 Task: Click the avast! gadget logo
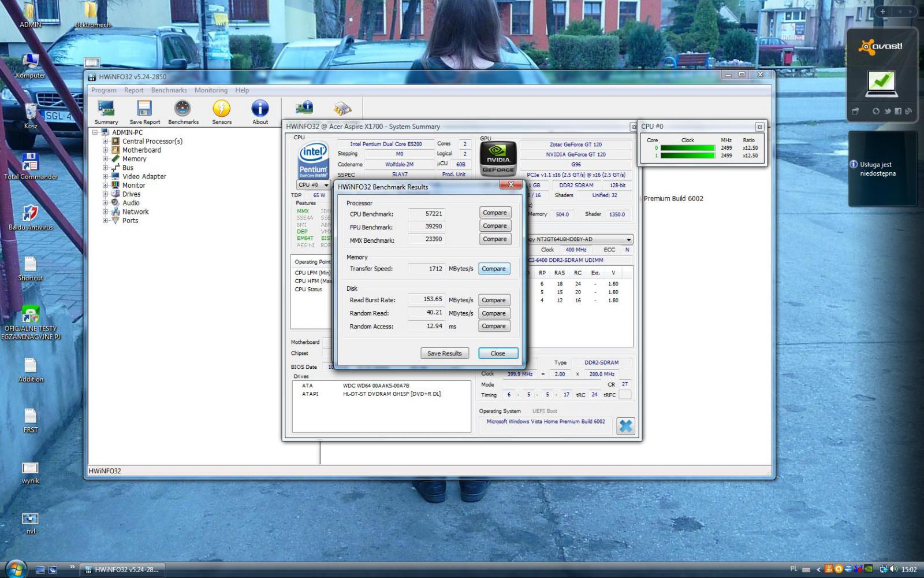point(881,46)
